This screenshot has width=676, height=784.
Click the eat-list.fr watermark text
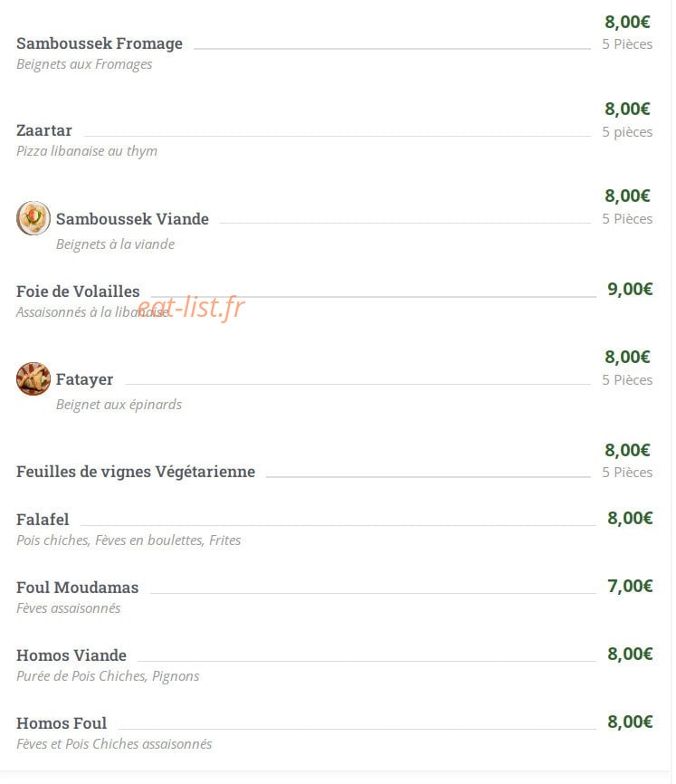pyautogui.click(x=191, y=307)
